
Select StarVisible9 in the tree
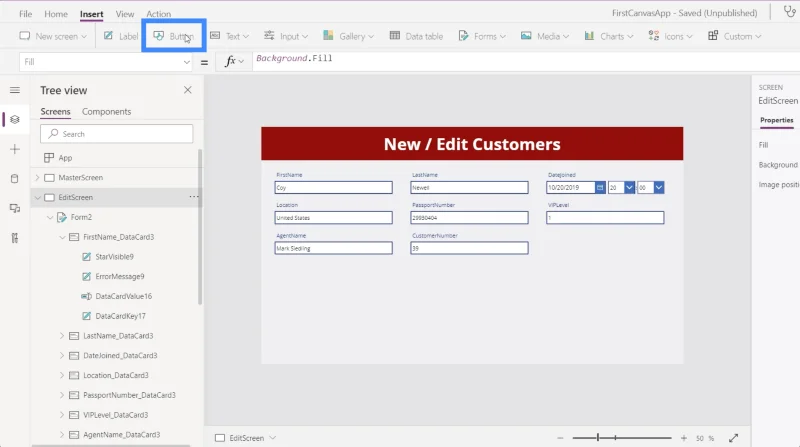coord(114,257)
